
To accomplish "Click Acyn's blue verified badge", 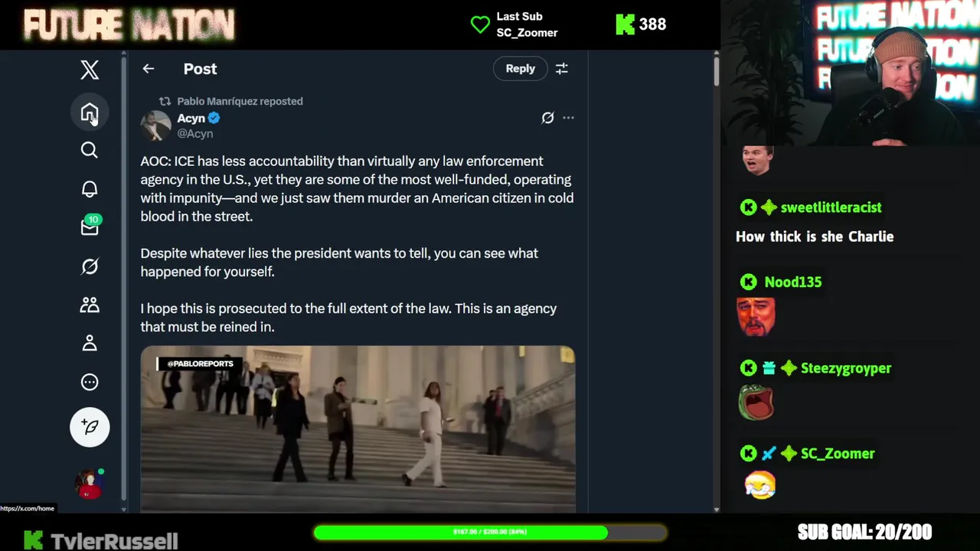I will click(214, 118).
